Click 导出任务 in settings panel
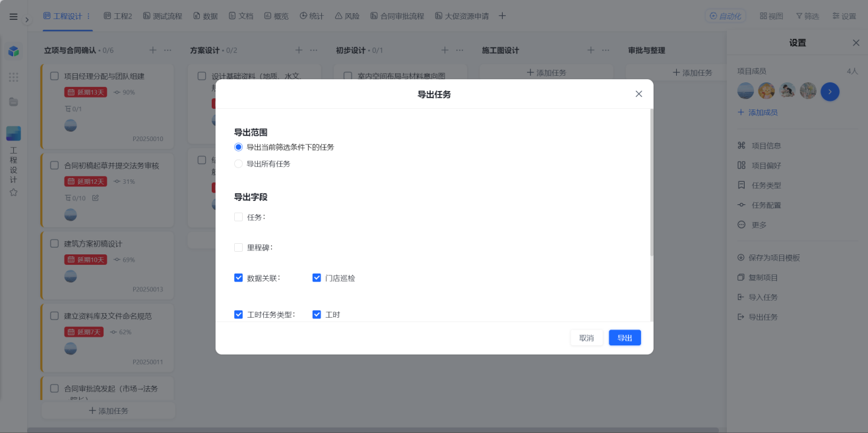868x433 pixels. [x=758, y=317]
